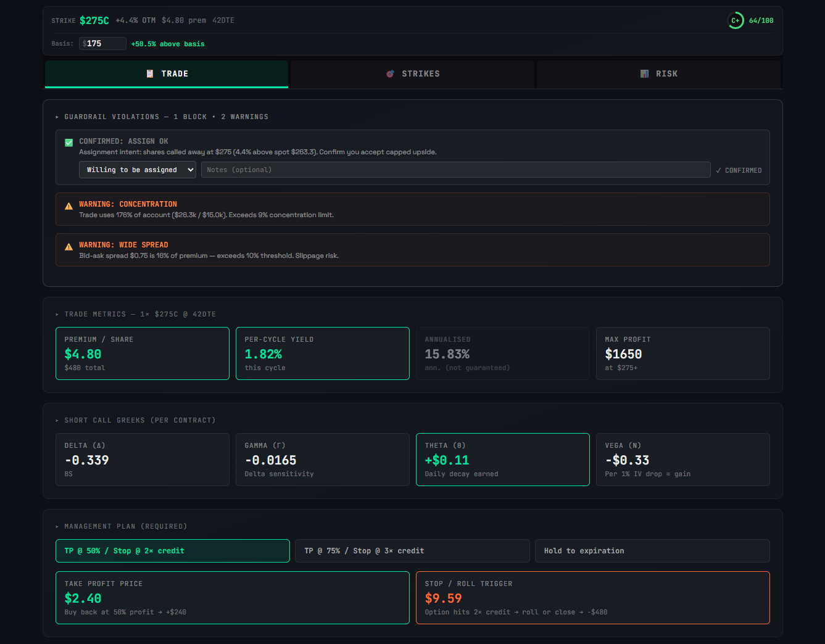Select the TP @ 75% / Stop @ 3× credit plan
The height and width of the screenshot is (644, 825).
coord(412,550)
